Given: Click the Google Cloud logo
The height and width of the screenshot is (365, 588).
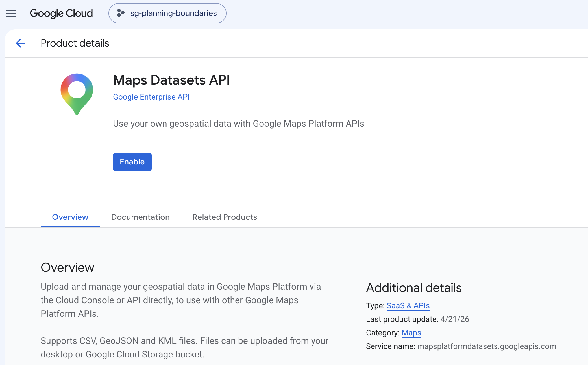Looking at the screenshot, I should (x=61, y=13).
